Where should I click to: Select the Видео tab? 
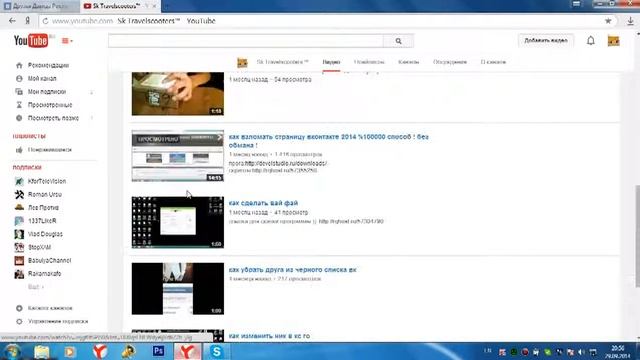pyautogui.click(x=331, y=62)
